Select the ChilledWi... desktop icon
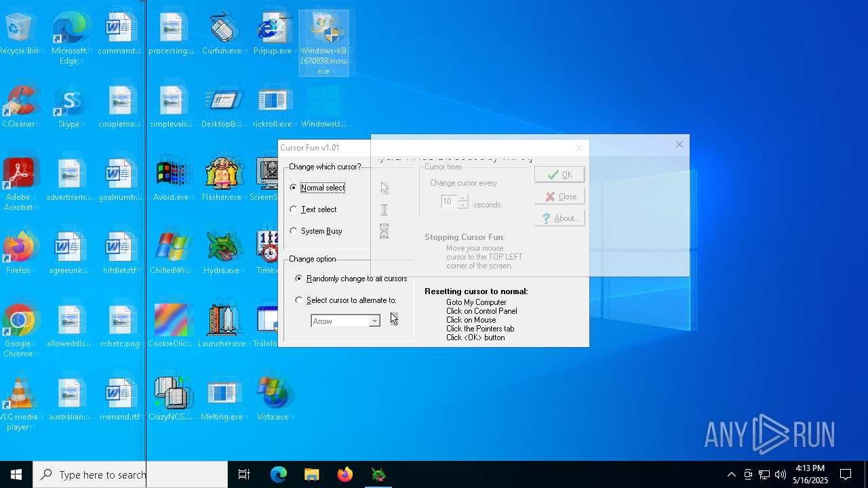The image size is (868, 488). click(171, 253)
